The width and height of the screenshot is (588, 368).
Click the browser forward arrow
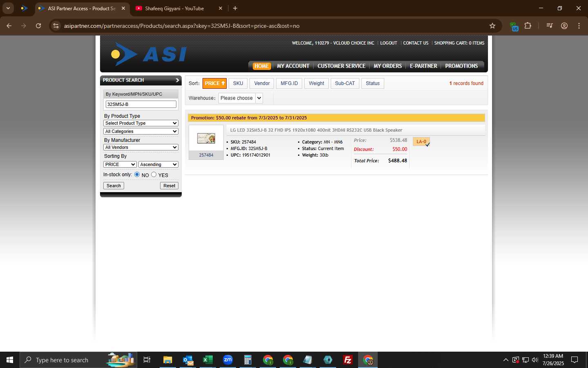tap(24, 26)
